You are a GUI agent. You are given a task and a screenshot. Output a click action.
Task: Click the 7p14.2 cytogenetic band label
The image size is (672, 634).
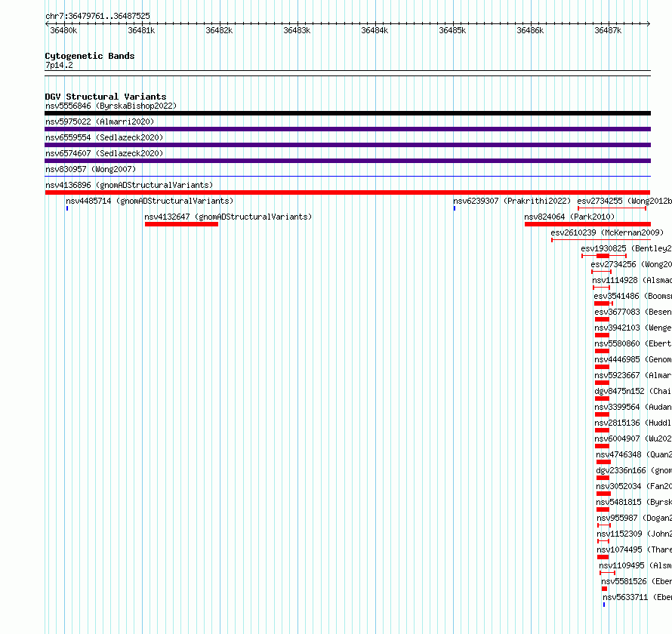click(x=59, y=65)
